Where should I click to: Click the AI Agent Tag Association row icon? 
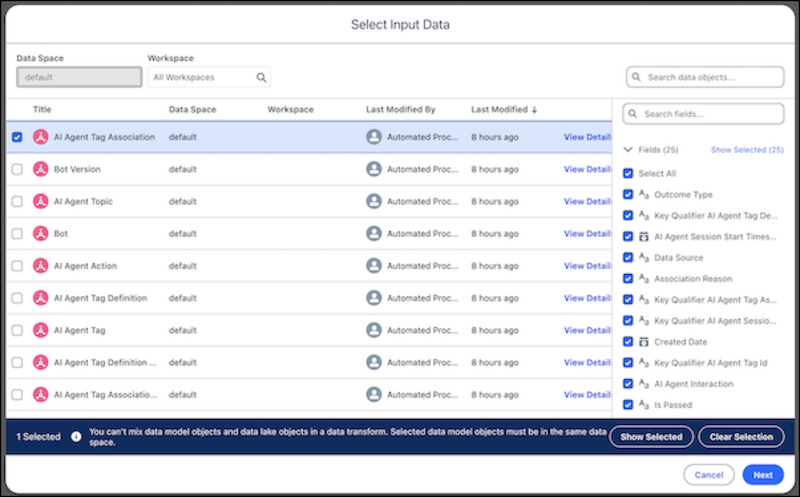pos(40,137)
